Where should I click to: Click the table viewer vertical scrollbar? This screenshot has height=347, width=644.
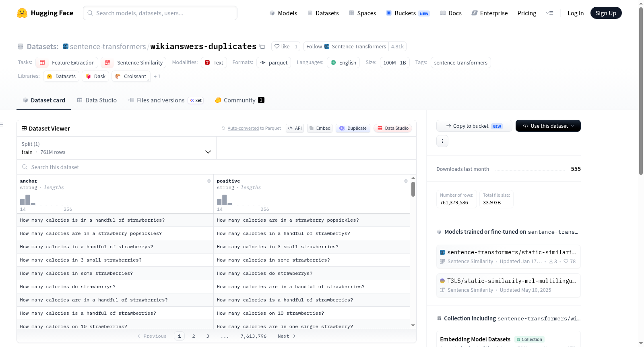point(413,189)
